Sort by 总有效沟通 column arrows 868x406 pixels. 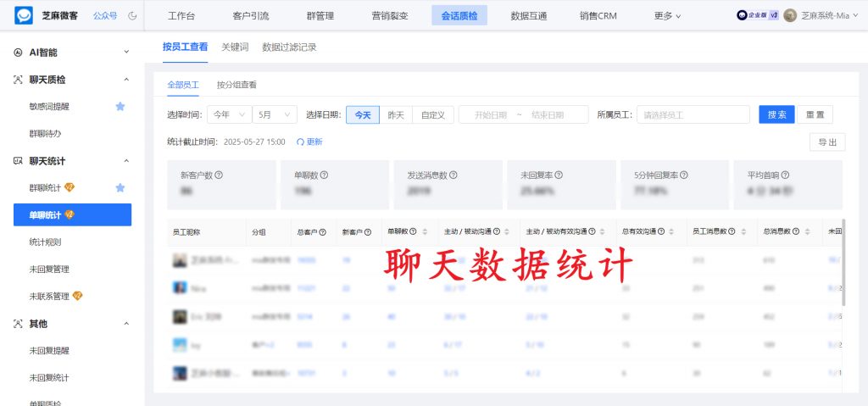pos(671,232)
